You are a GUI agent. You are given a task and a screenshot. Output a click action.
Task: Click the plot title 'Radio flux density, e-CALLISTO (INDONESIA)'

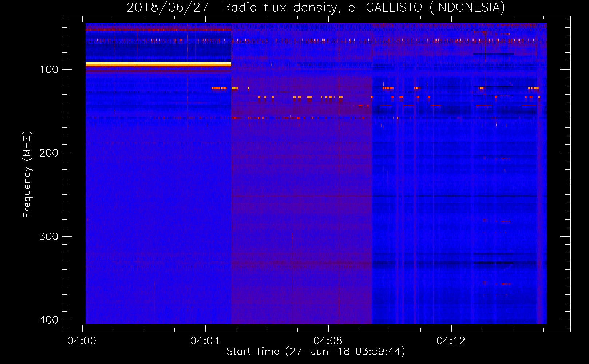coord(364,8)
